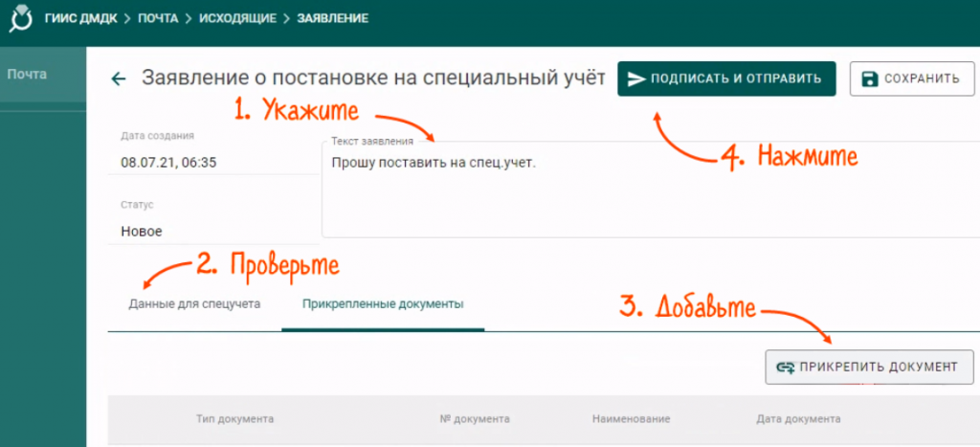The width and height of the screenshot is (980, 447).
Task: Select ЗАЯВЛЕНИЕ in the breadcrumb
Action: pyautogui.click(x=332, y=18)
